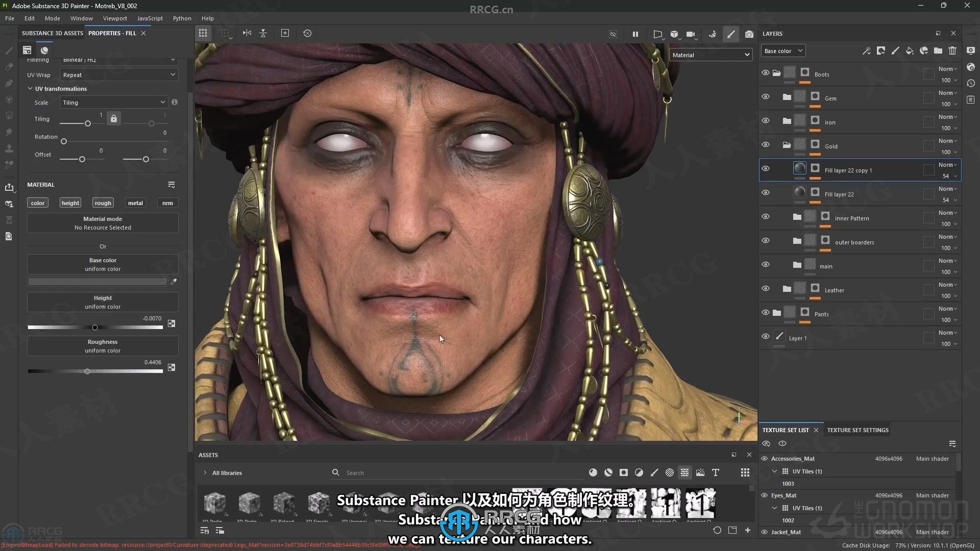Image resolution: width=980 pixels, height=551 pixels.
Task: Toggle visibility of Fill layer 22 copy 1
Action: (x=766, y=169)
